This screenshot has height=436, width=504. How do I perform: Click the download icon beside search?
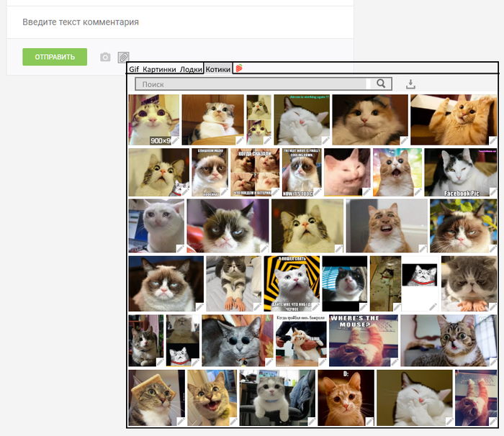point(410,84)
